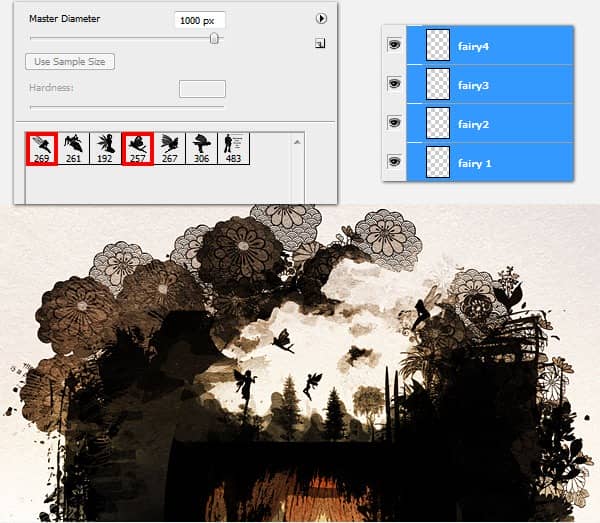The width and height of the screenshot is (600, 523).
Task: Click the Master Diameter value field
Action: point(200,20)
